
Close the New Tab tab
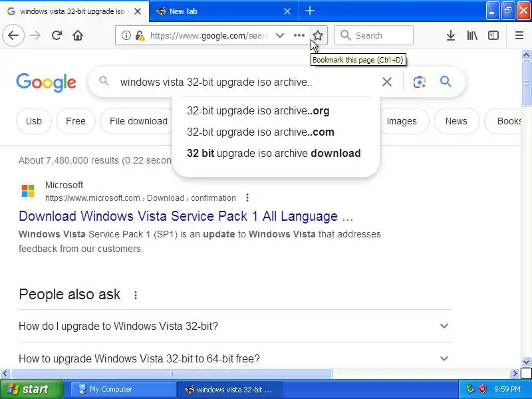point(287,11)
